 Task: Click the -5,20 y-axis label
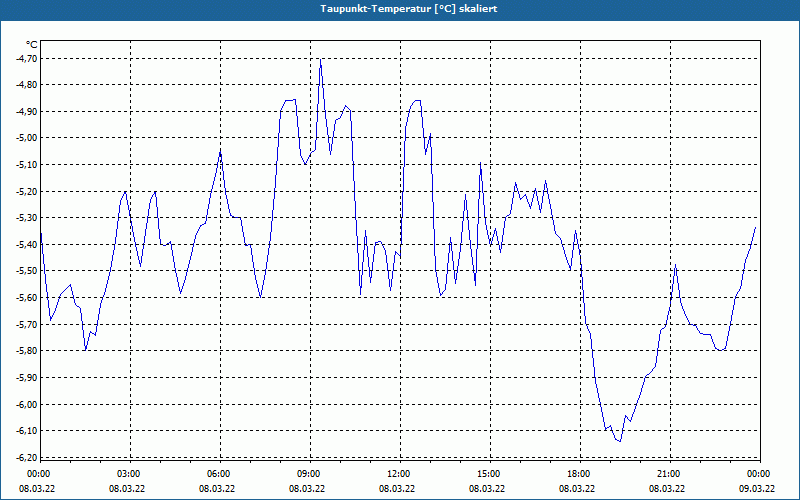[x=27, y=191]
